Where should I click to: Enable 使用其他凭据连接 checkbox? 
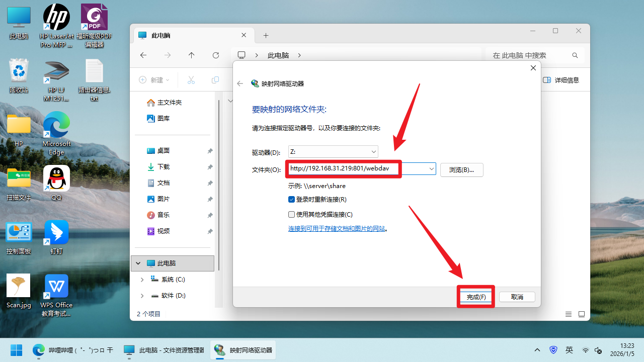click(291, 214)
